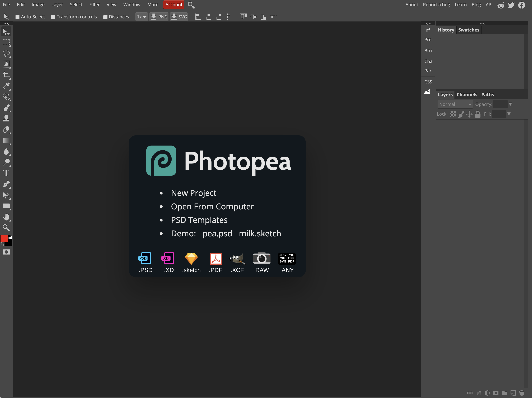
Task: Select the Rectangle Select tool
Action: 6,43
